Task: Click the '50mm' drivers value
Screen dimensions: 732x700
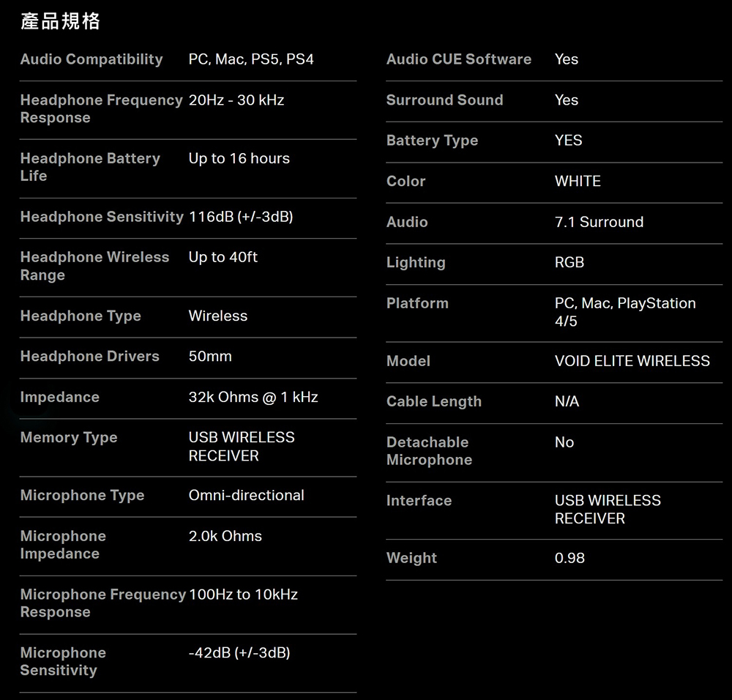Action: [210, 357]
